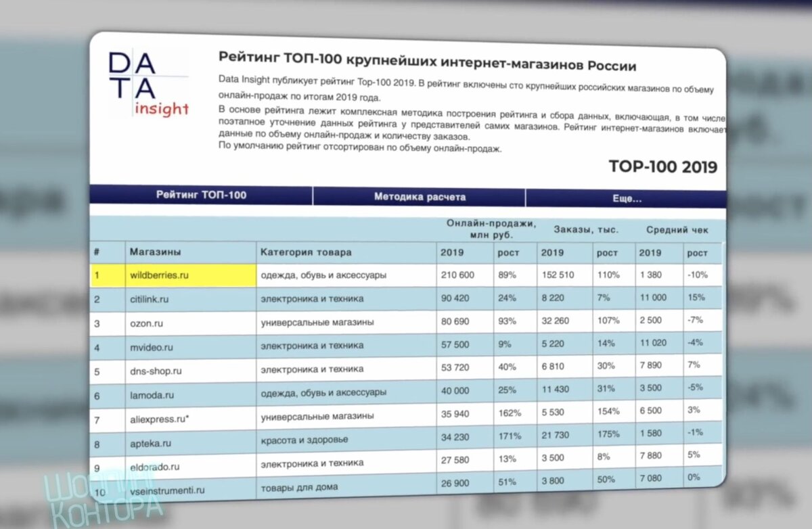Click the # column header
The height and width of the screenshot is (529, 812).
pos(97,252)
